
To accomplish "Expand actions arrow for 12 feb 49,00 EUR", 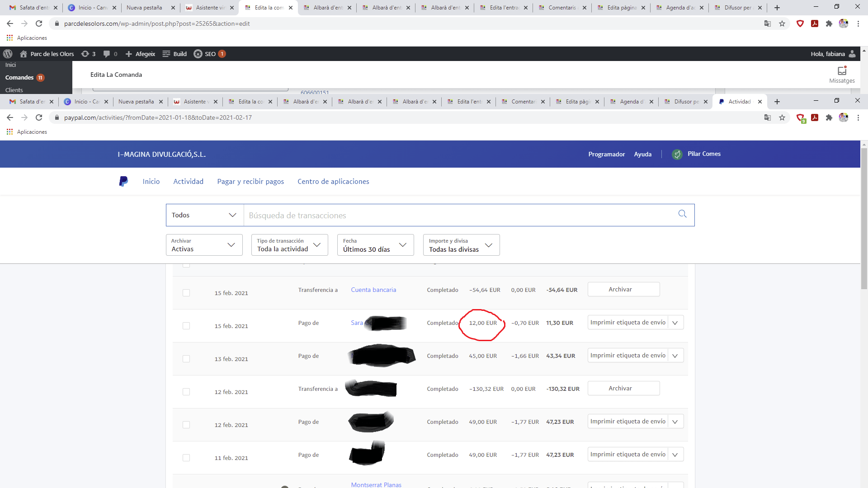I will point(675,422).
